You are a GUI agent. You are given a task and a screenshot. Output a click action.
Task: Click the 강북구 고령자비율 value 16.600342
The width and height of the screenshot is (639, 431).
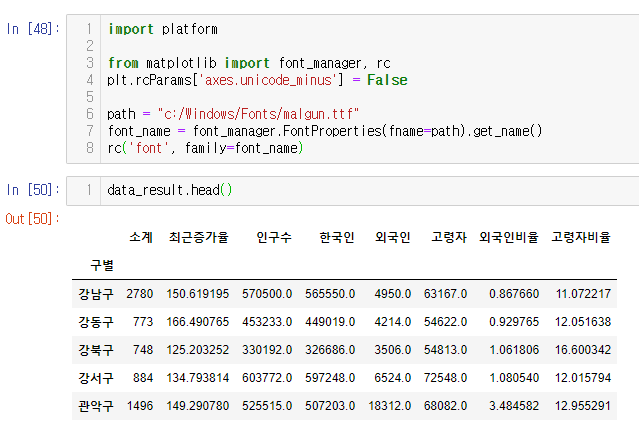coord(581,350)
